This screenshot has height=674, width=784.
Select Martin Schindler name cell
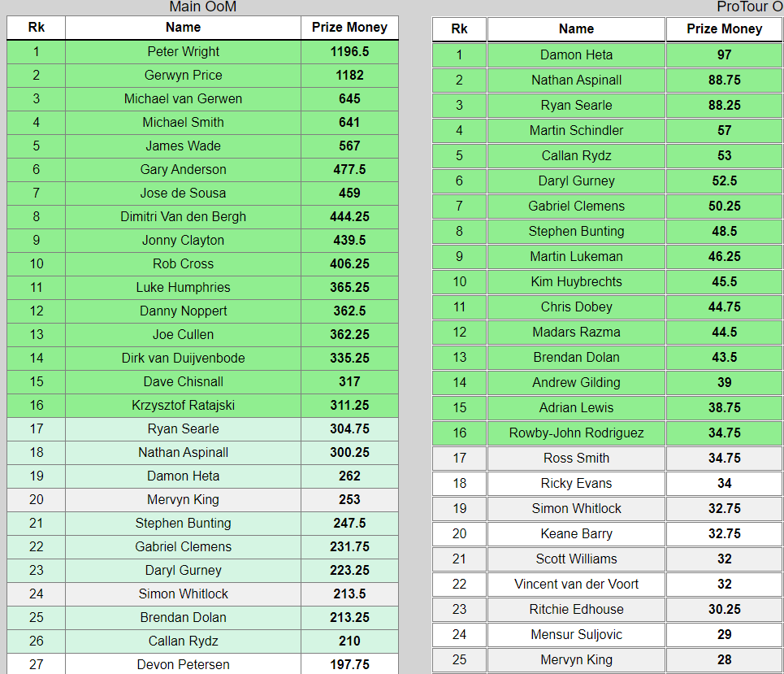576,131
